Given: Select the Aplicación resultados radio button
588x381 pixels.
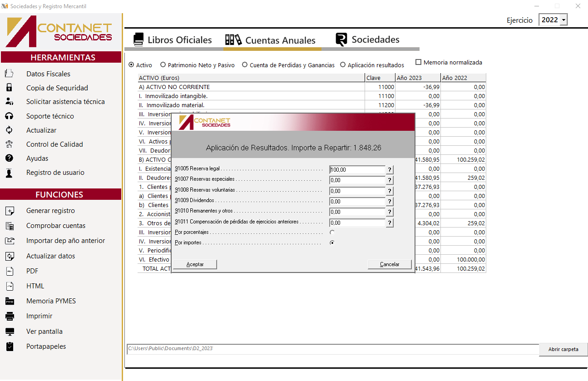Looking at the screenshot, I should click(343, 65).
